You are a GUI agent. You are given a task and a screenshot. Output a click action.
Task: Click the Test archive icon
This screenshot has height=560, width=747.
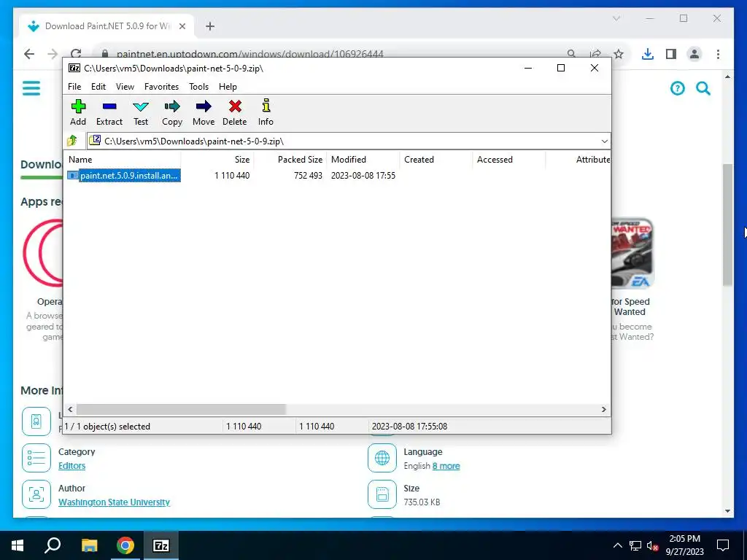pyautogui.click(x=141, y=112)
